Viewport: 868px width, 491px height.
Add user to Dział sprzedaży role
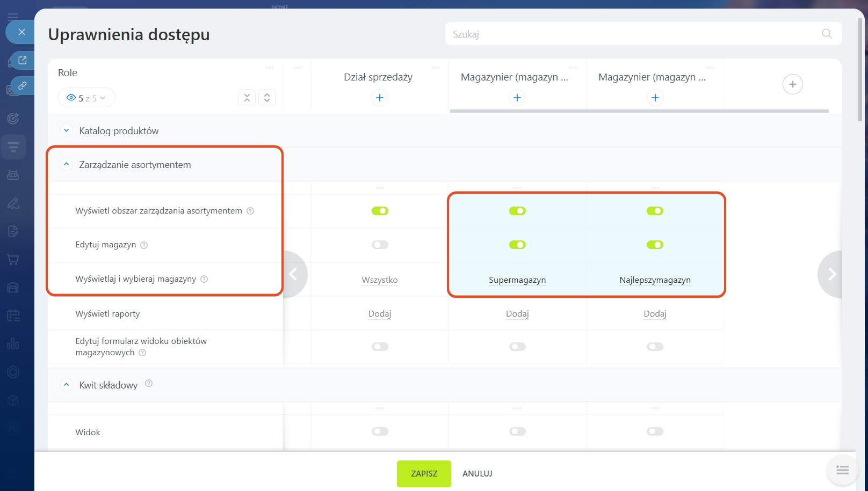point(379,98)
